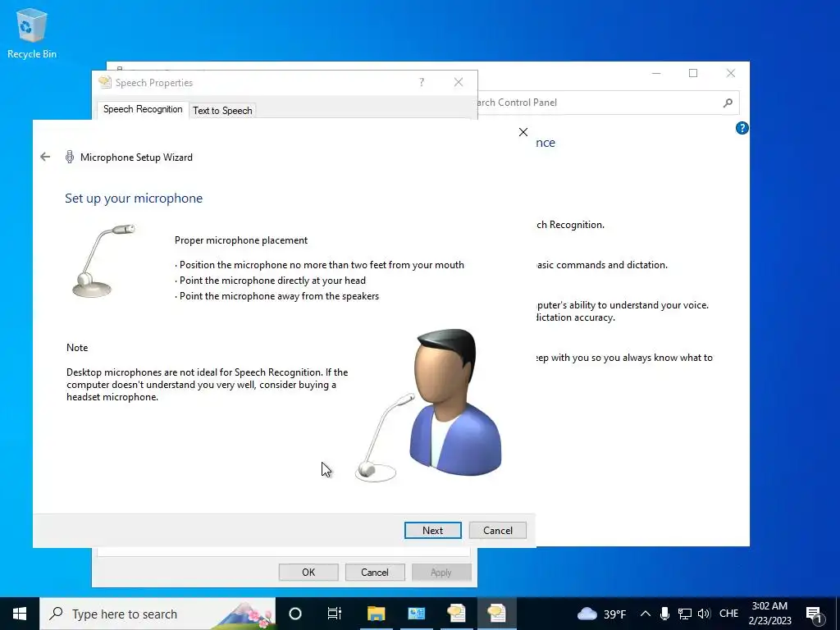The width and height of the screenshot is (840, 630).
Task: Click the desktop microphone image
Action: pos(103,261)
